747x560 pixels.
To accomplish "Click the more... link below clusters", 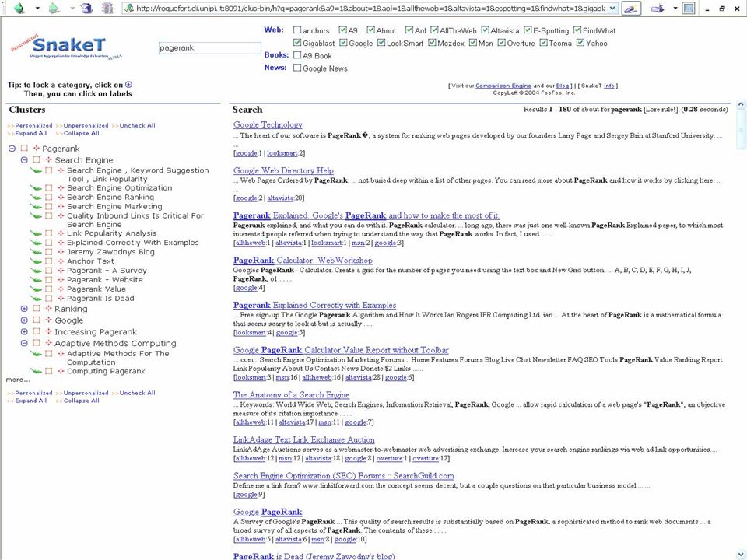I will pos(18,380).
